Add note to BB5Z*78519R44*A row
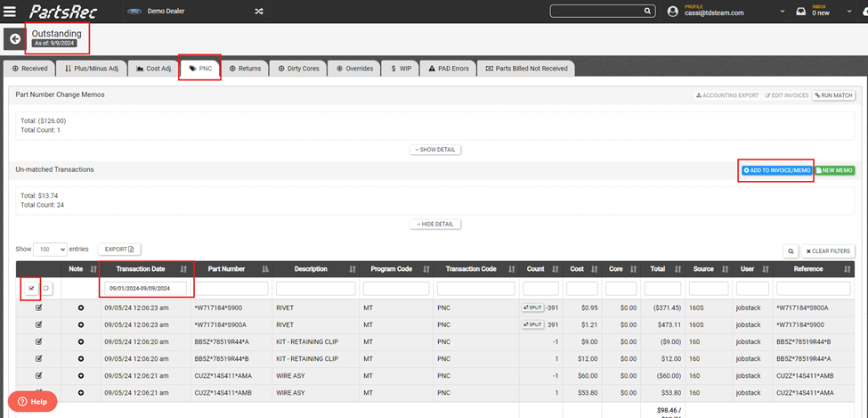The image size is (868, 418). (x=81, y=342)
